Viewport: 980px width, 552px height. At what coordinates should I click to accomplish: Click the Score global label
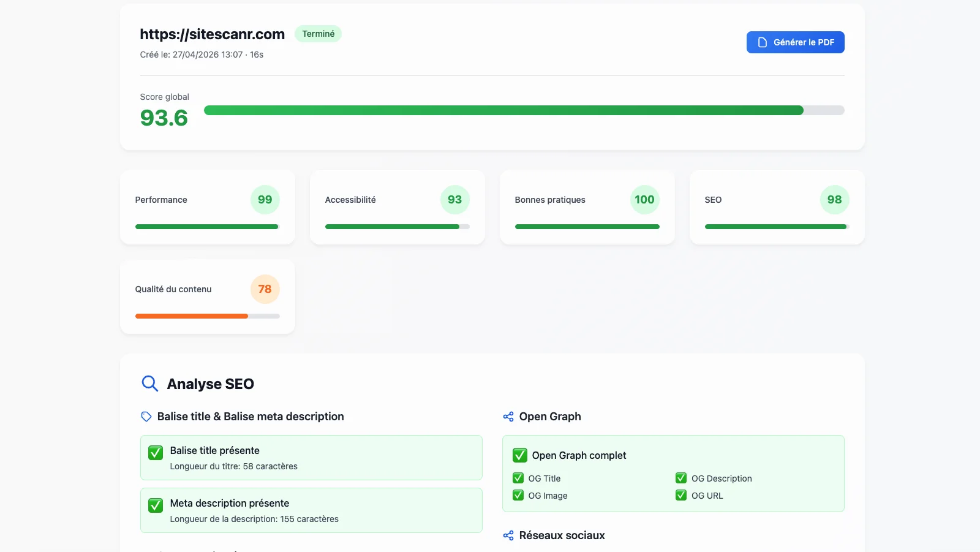164,97
